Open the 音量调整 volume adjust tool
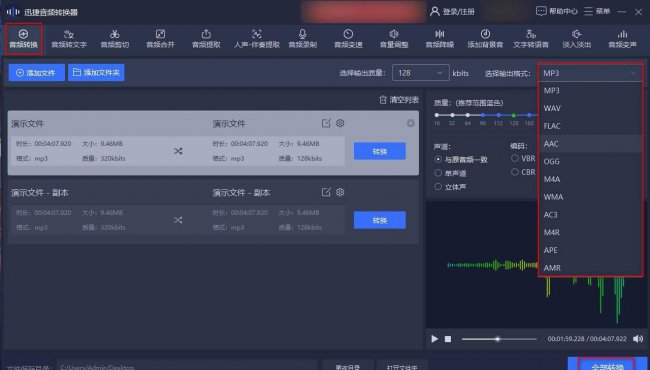 pyautogui.click(x=394, y=39)
